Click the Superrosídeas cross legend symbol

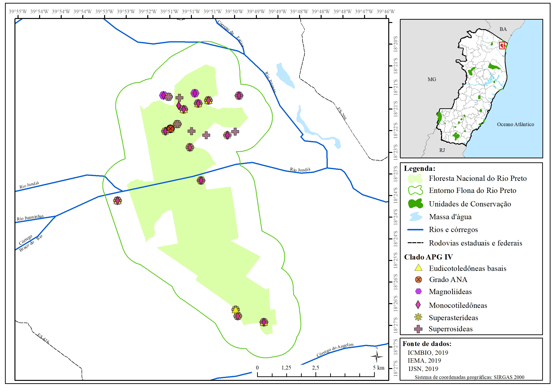click(418, 329)
